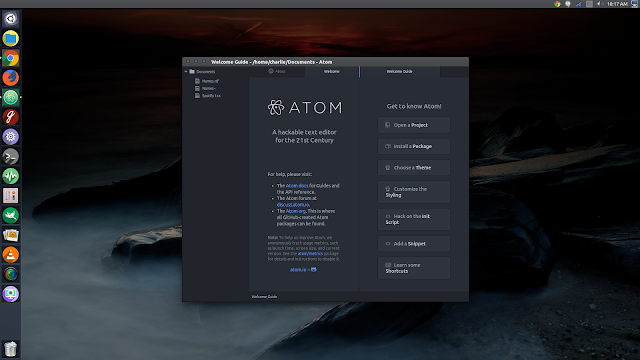Click the notification bulb tray icon

pos(568,4)
